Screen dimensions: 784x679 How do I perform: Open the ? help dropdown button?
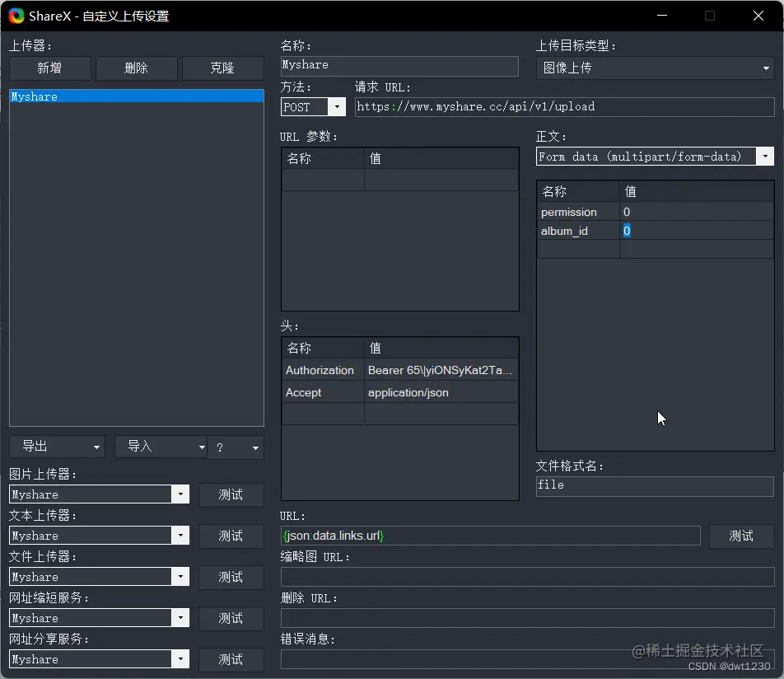click(x=236, y=447)
